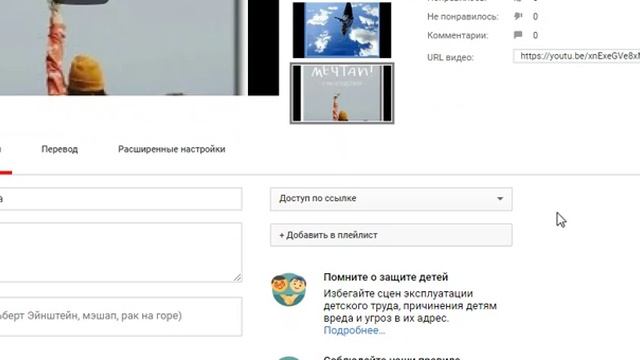Click the 'Комментарии:' label

(x=458, y=36)
